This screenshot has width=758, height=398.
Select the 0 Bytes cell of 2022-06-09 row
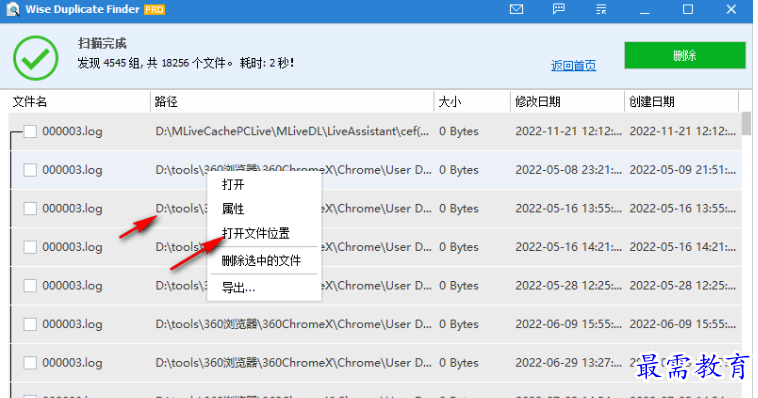[x=459, y=324]
